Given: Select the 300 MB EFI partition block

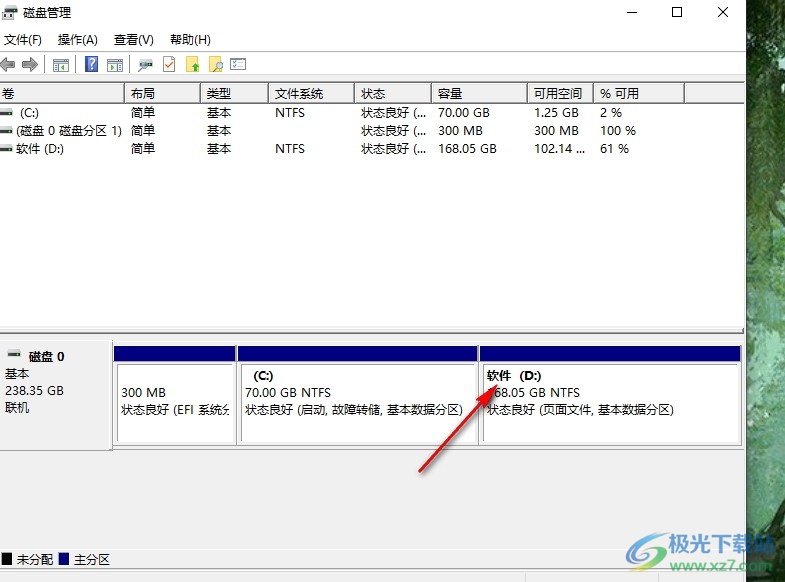Looking at the screenshot, I should pos(175,395).
